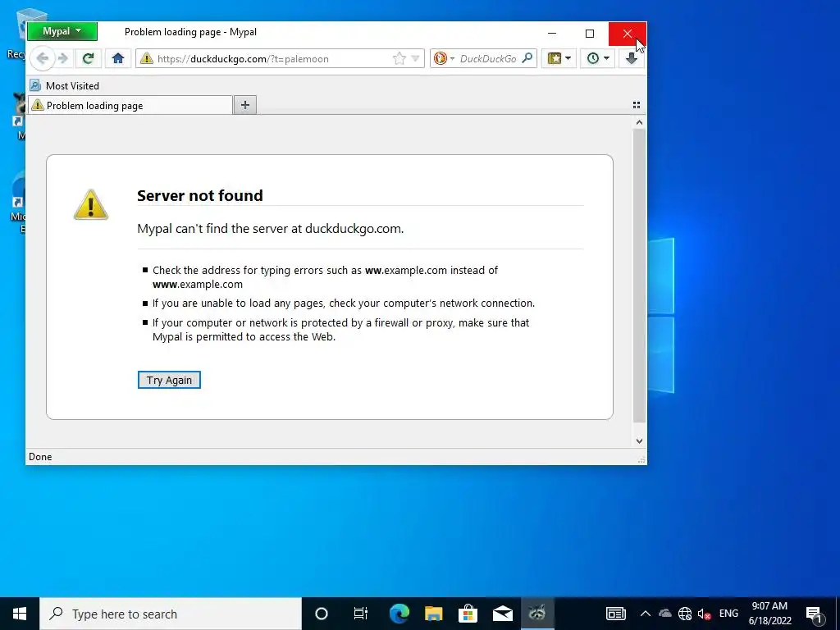
Task: Launch Microsoft Edge from taskbar
Action: pos(399,614)
